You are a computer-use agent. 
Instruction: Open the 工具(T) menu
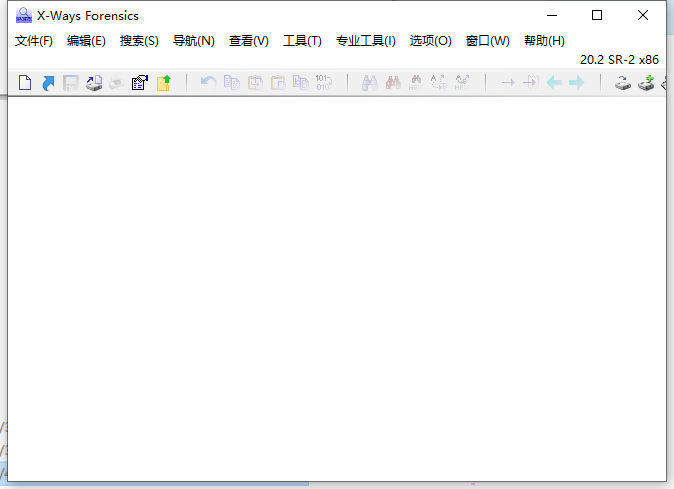point(302,41)
